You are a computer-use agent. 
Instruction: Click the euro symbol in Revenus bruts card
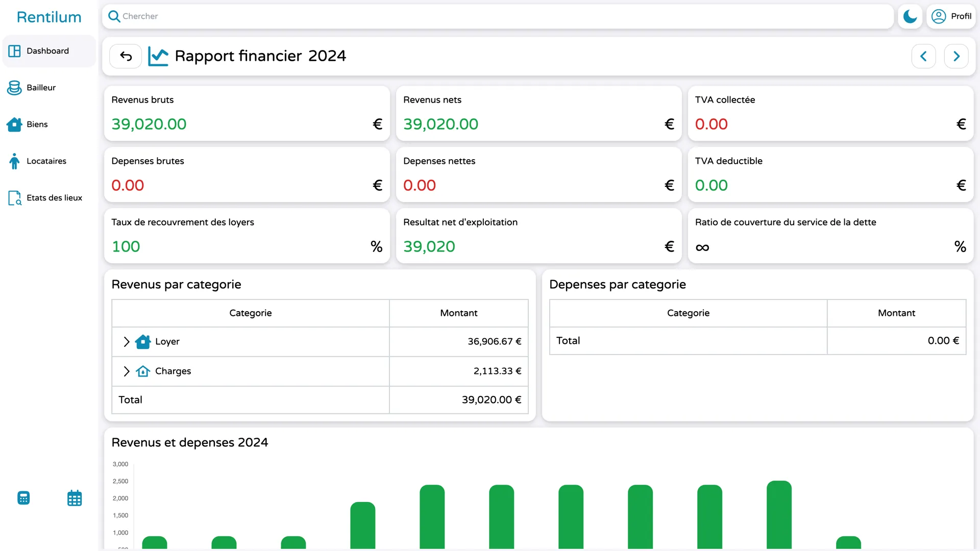(x=377, y=124)
